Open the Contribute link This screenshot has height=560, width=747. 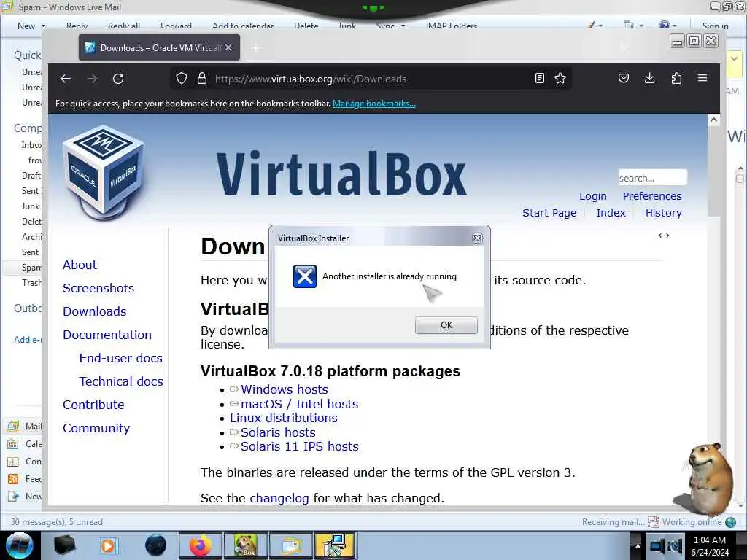coord(93,405)
